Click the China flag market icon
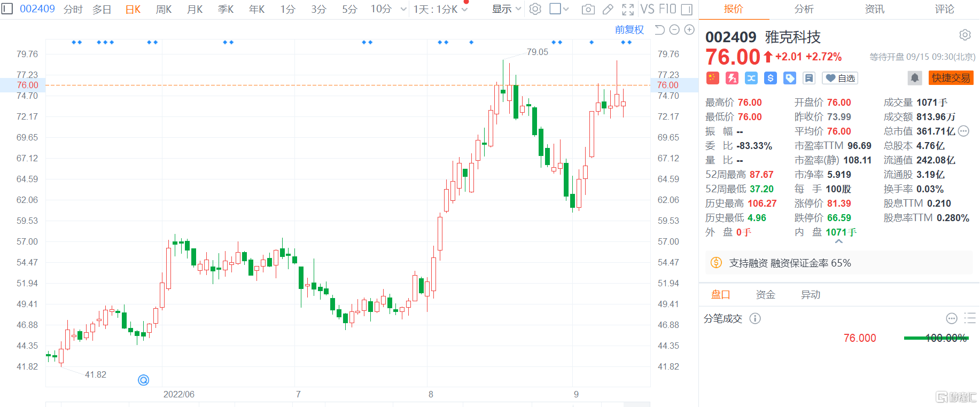 pyautogui.click(x=712, y=78)
